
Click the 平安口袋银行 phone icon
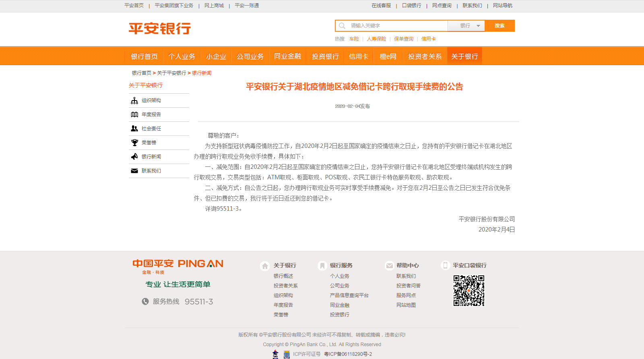[x=445, y=265]
